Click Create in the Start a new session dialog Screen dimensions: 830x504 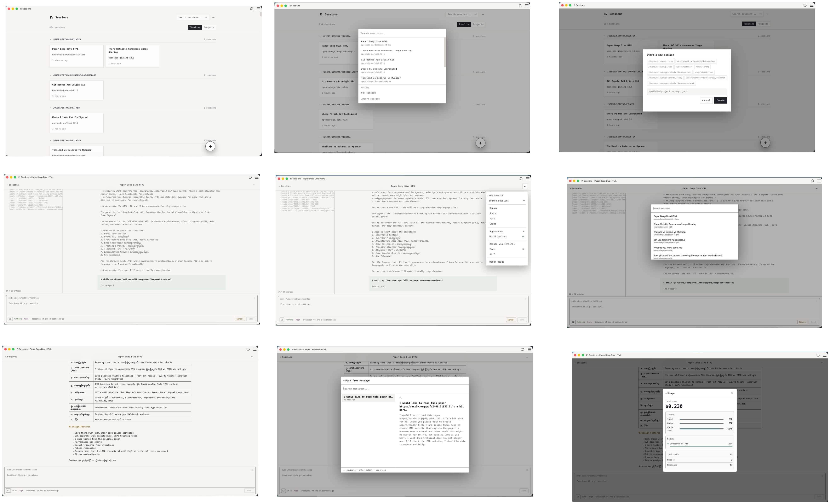[721, 100]
